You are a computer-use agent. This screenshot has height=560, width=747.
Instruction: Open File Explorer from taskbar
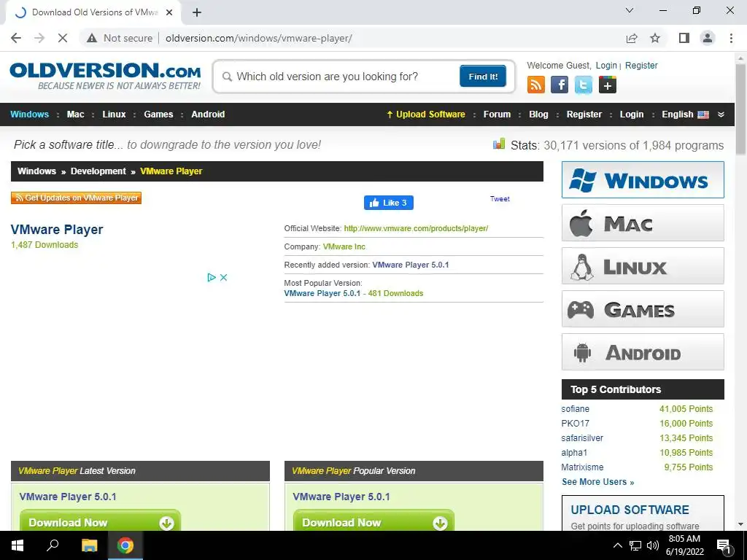point(89,545)
